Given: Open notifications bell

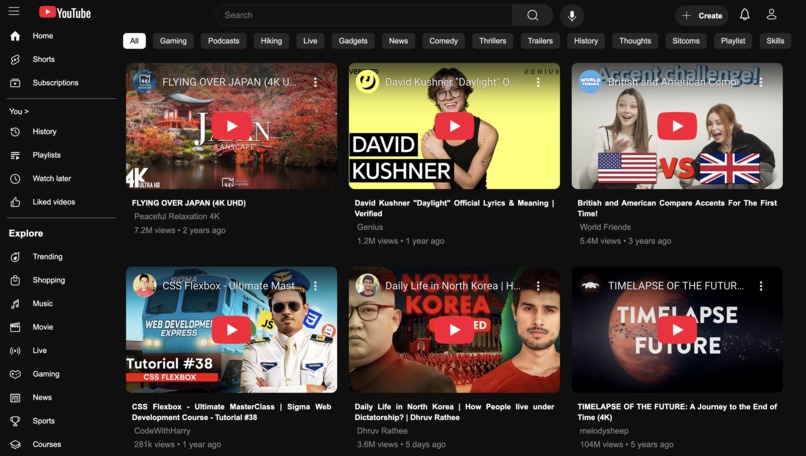Looking at the screenshot, I should tap(744, 15).
